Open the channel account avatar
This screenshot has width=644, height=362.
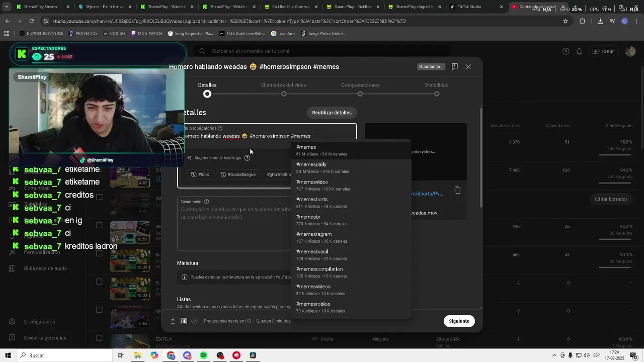pyautogui.click(x=630, y=51)
